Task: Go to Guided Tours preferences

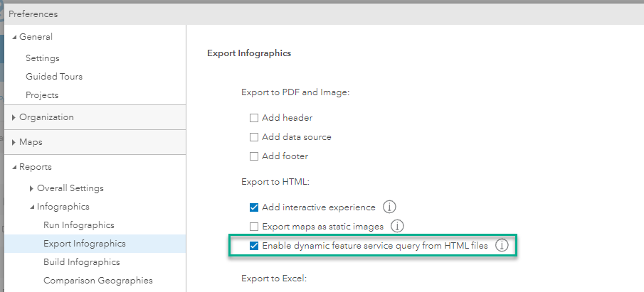Action: (x=54, y=77)
